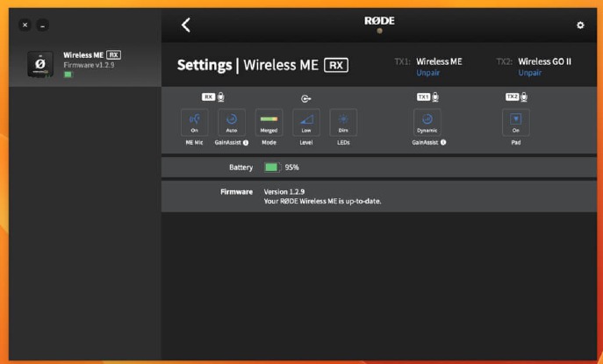The image size is (603, 364).
Task: Unpair the TX2 Wireless GO II transmitter
Action: 529,73
